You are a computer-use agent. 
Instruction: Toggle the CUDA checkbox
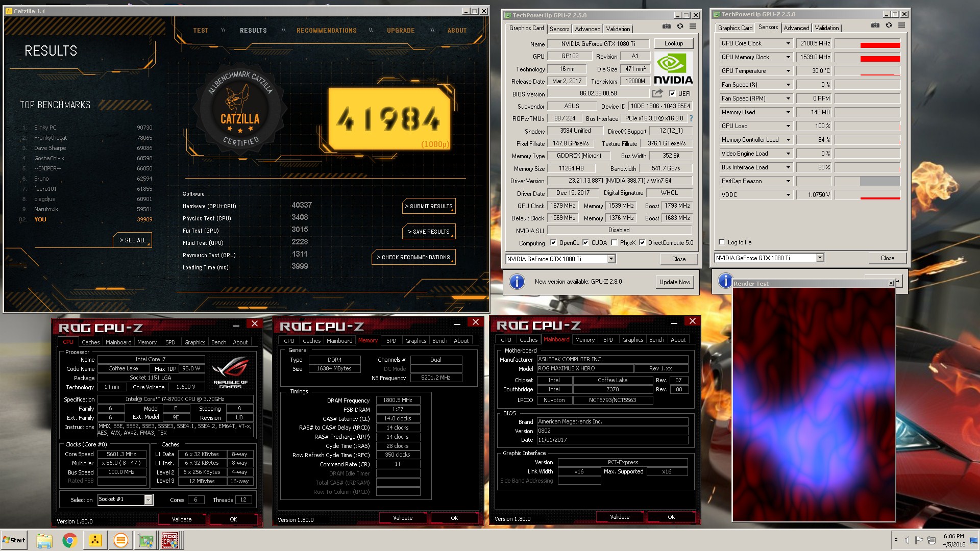point(585,243)
